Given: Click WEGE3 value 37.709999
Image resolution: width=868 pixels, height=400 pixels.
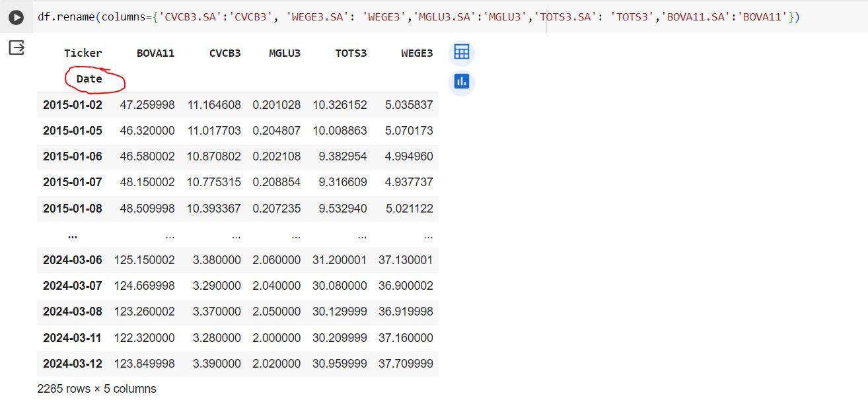Looking at the screenshot, I should tap(406, 364).
